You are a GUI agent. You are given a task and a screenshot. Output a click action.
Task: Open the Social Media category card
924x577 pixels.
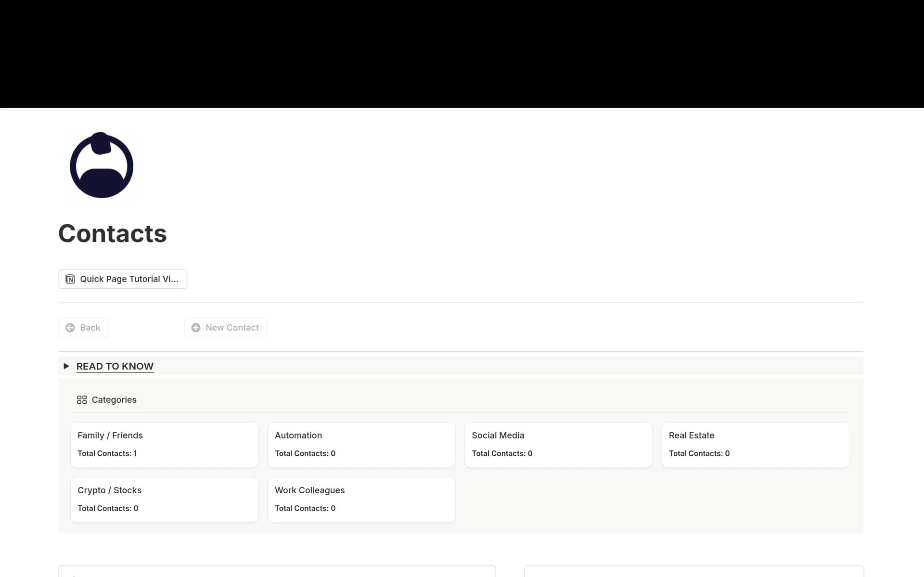pyautogui.click(x=558, y=444)
